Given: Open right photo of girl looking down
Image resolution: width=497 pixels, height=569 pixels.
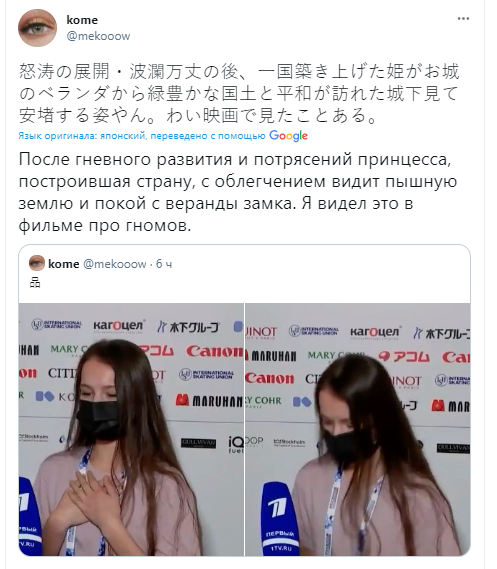Looking at the screenshot, I should coord(358,429).
